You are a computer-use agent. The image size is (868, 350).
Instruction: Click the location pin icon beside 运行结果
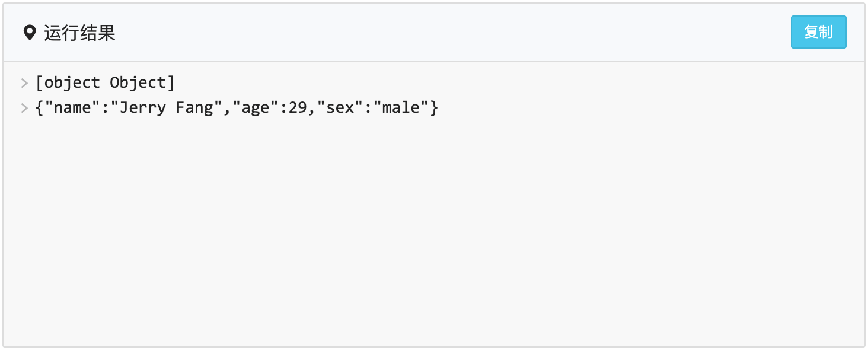click(30, 32)
